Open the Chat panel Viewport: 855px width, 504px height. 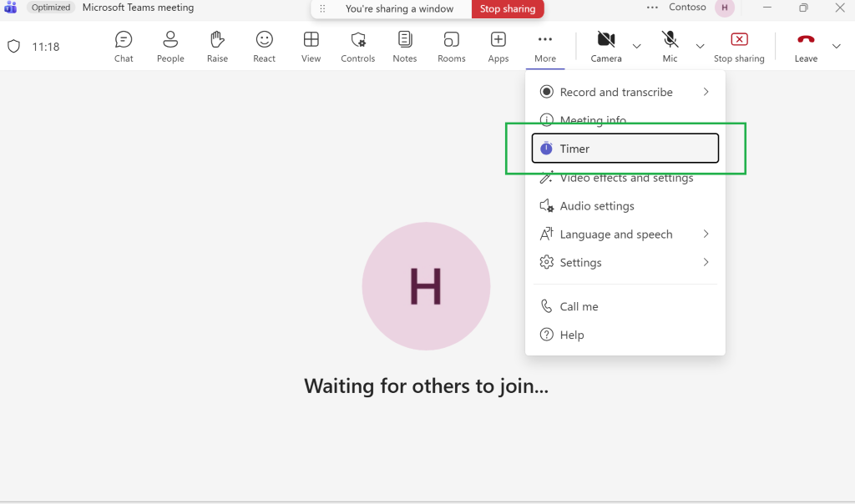[x=124, y=47]
